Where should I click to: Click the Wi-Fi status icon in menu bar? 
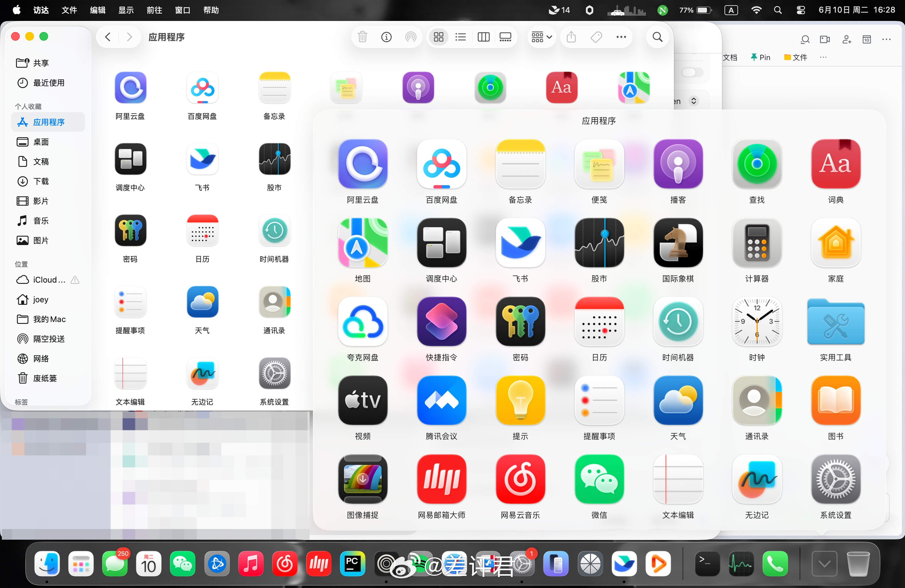[x=756, y=10]
